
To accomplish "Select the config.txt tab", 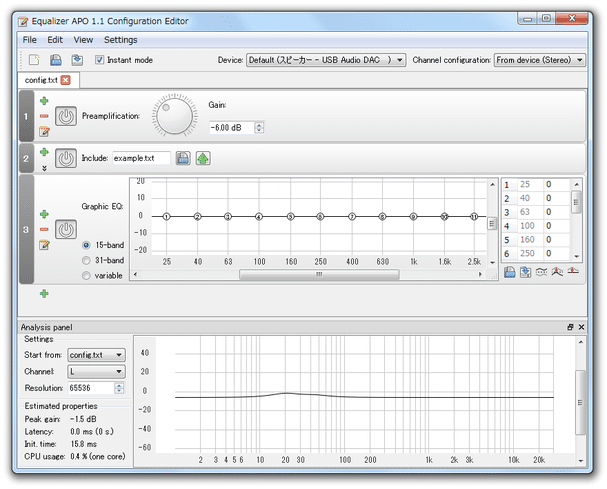I will (48, 80).
